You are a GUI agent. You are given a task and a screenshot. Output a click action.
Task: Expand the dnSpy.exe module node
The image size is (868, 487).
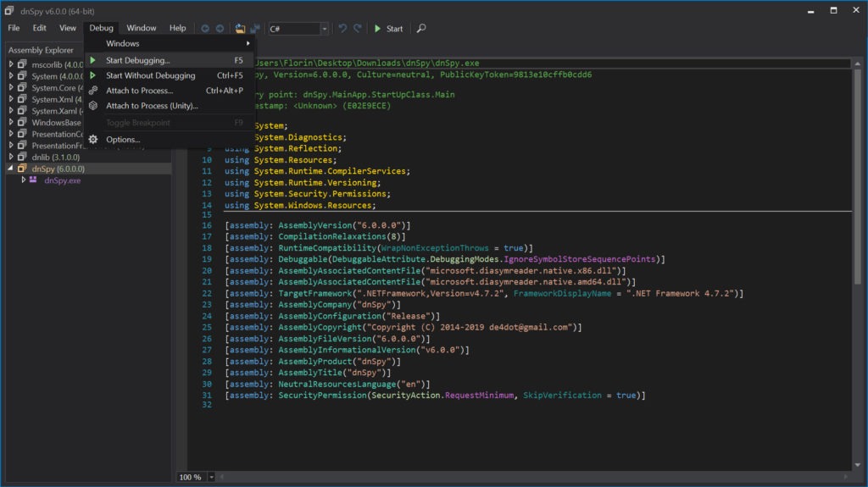[x=23, y=180]
